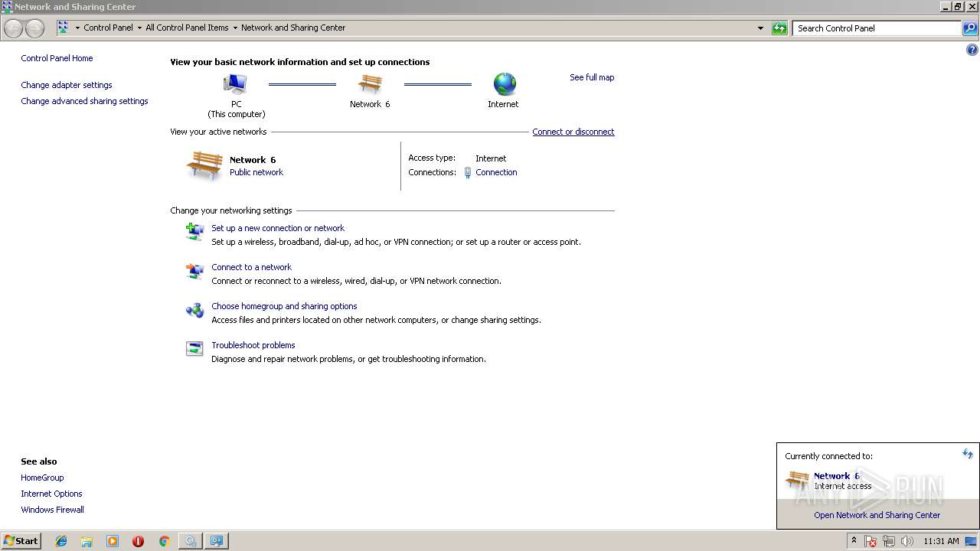Open Change adapter settings
980x551 pixels.
pyautogui.click(x=67, y=85)
